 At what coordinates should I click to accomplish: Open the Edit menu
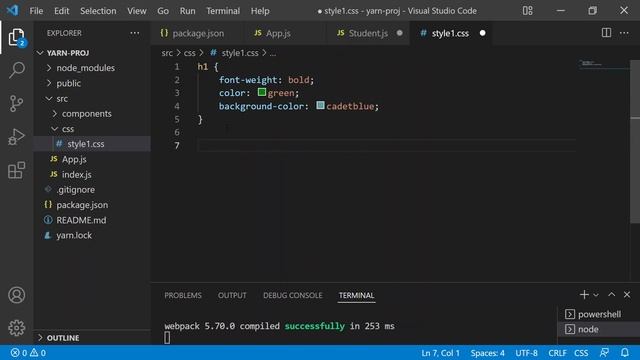61,11
